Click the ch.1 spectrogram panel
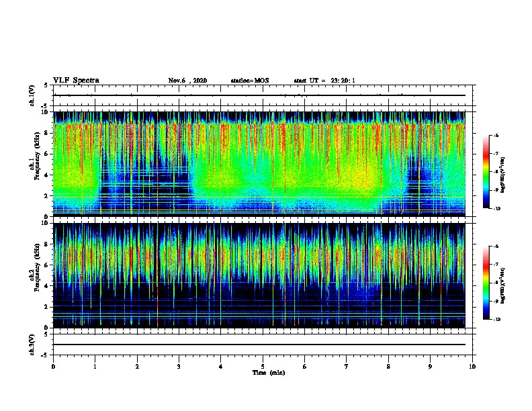 (259, 164)
